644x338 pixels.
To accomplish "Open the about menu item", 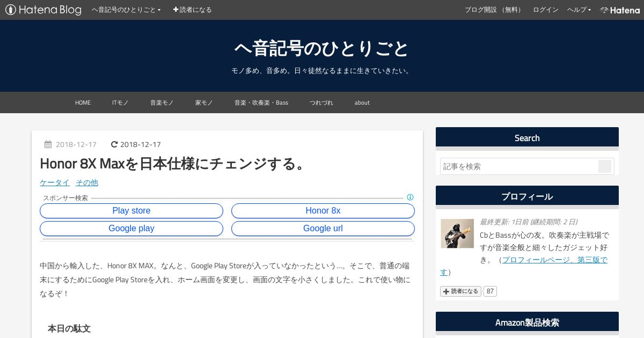I will tap(362, 102).
